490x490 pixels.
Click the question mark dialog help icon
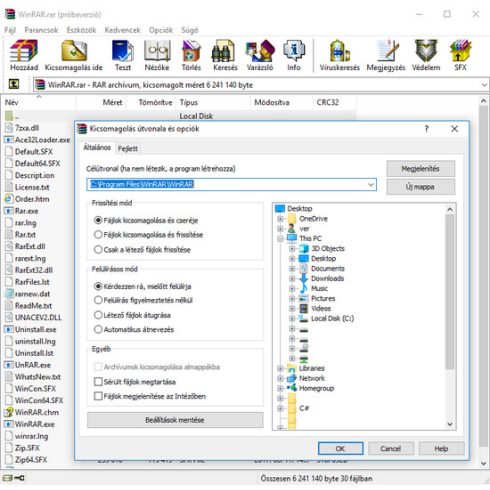pyautogui.click(x=426, y=129)
